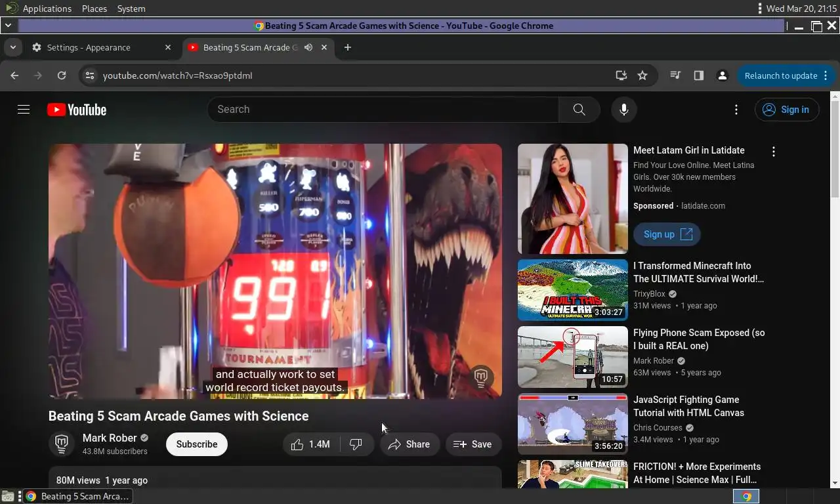The image size is (840, 504).
Task: Expand the tab search dropdown
Action: tap(12, 47)
